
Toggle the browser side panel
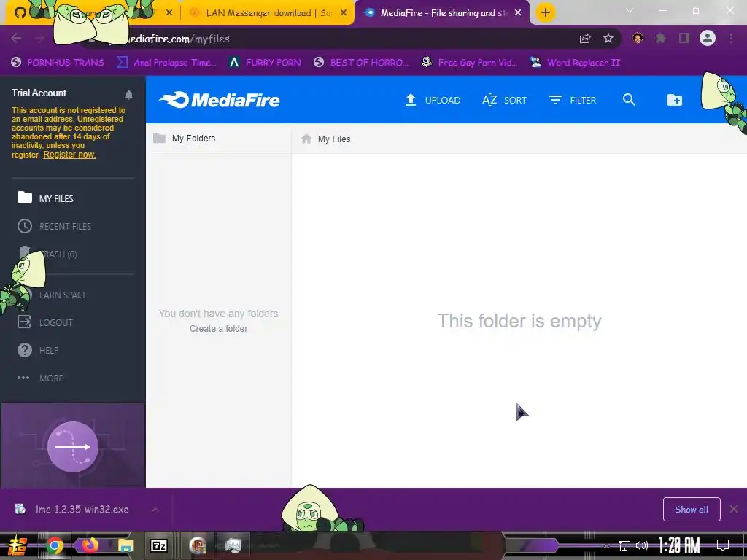pyautogui.click(x=684, y=38)
